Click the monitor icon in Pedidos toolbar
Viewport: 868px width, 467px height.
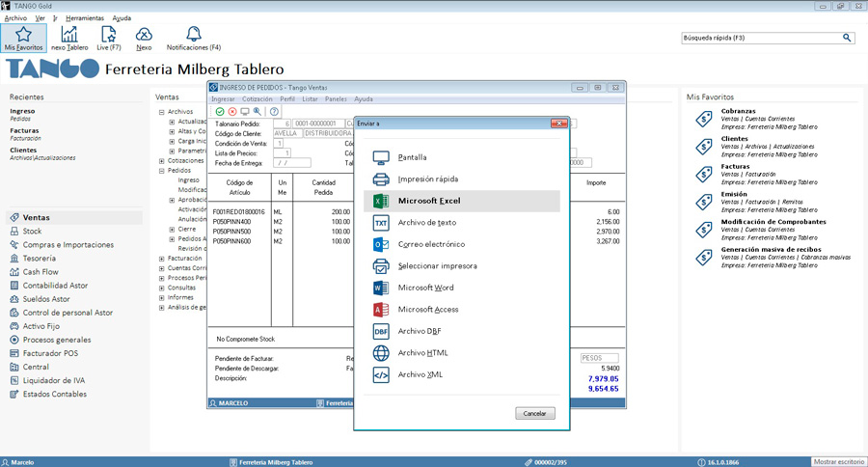(245, 111)
